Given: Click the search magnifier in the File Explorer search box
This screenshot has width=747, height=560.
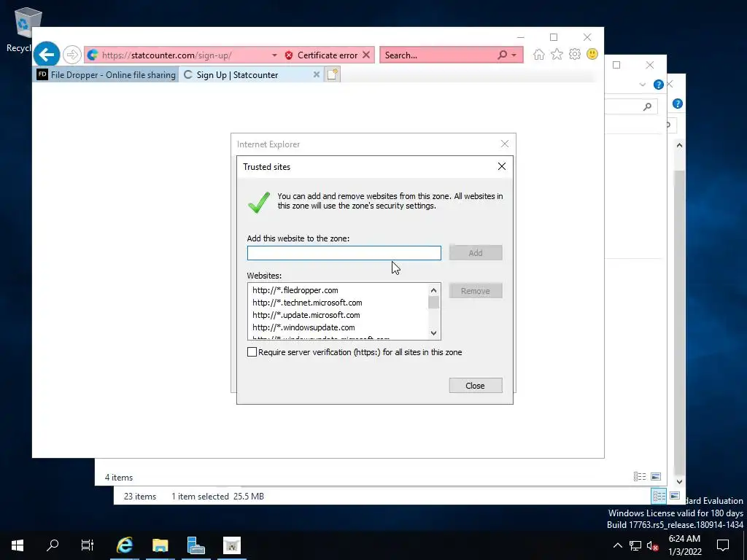Looking at the screenshot, I should [647, 106].
